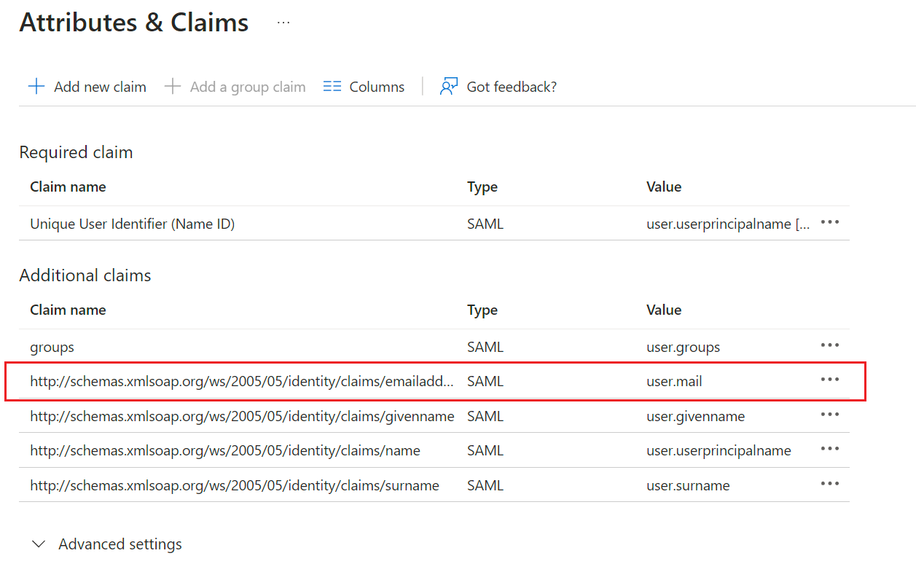The width and height of the screenshot is (916, 588).
Task: Select Add new claim command
Action: (87, 87)
